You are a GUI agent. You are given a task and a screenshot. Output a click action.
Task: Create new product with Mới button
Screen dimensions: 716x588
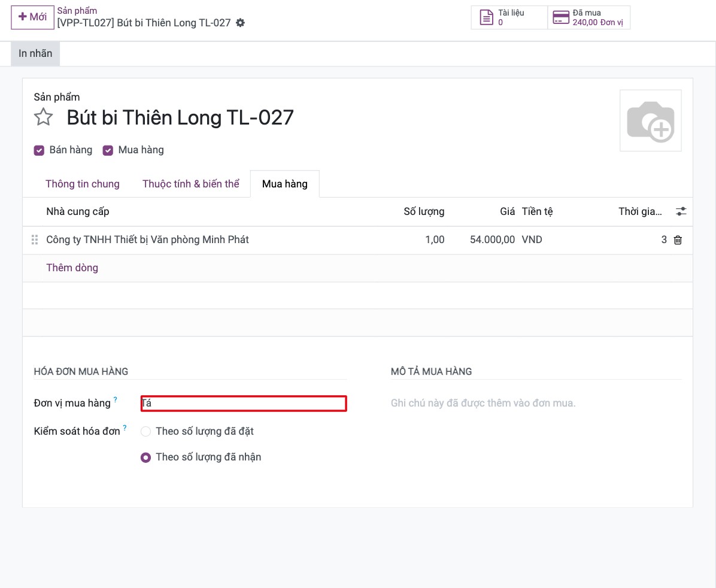pyautogui.click(x=32, y=17)
